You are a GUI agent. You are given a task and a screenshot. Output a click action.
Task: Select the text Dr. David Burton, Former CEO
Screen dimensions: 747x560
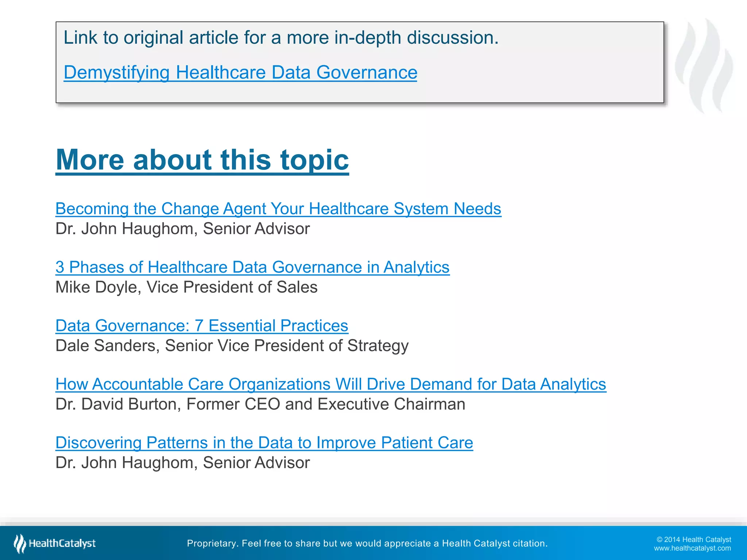pyautogui.click(x=168, y=404)
